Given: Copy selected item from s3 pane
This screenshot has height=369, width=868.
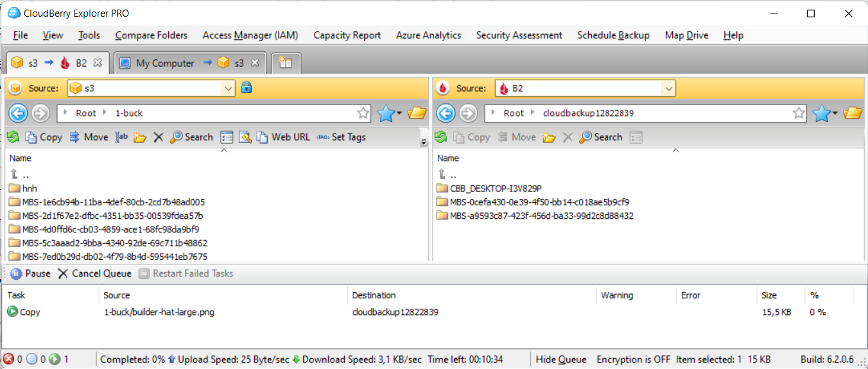Looking at the screenshot, I should point(44,137).
